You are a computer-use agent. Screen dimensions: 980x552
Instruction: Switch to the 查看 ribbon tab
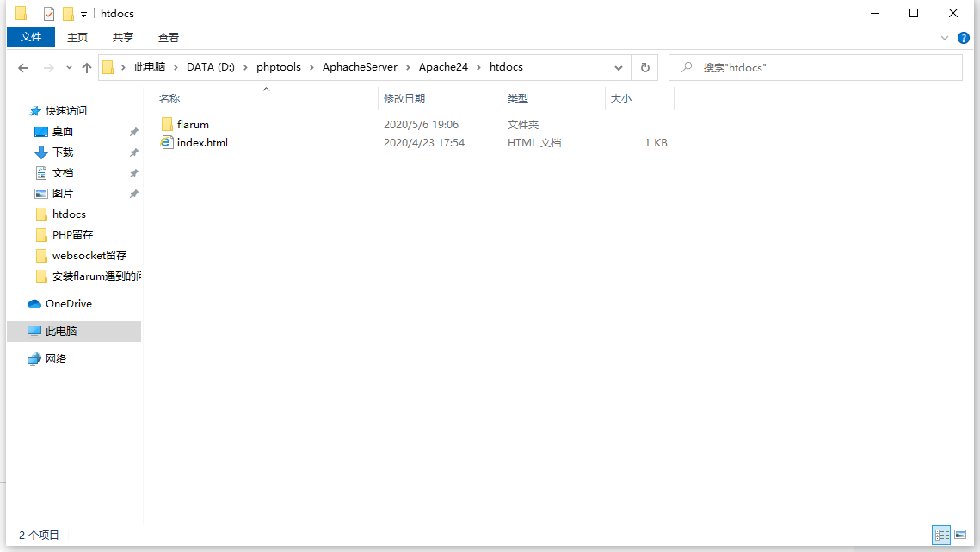click(x=169, y=37)
